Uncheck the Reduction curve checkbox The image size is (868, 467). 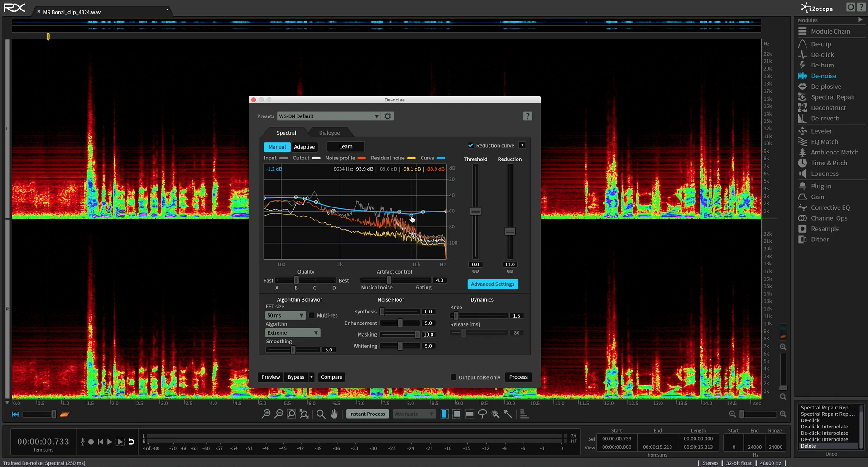pyautogui.click(x=471, y=145)
